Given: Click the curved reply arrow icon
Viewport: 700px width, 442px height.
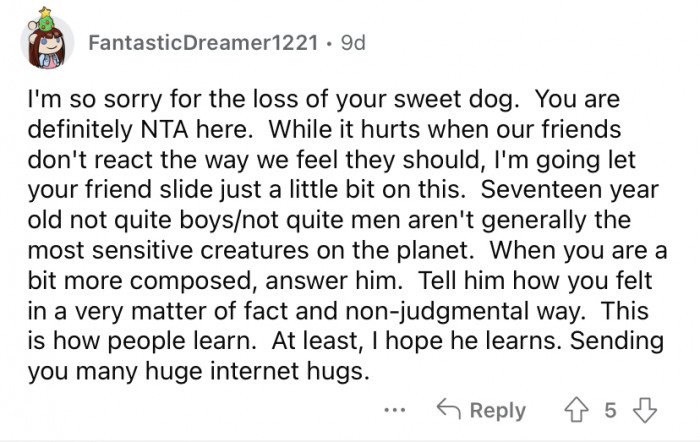Looking at the screenshot, I should click(x=447, y=410).
